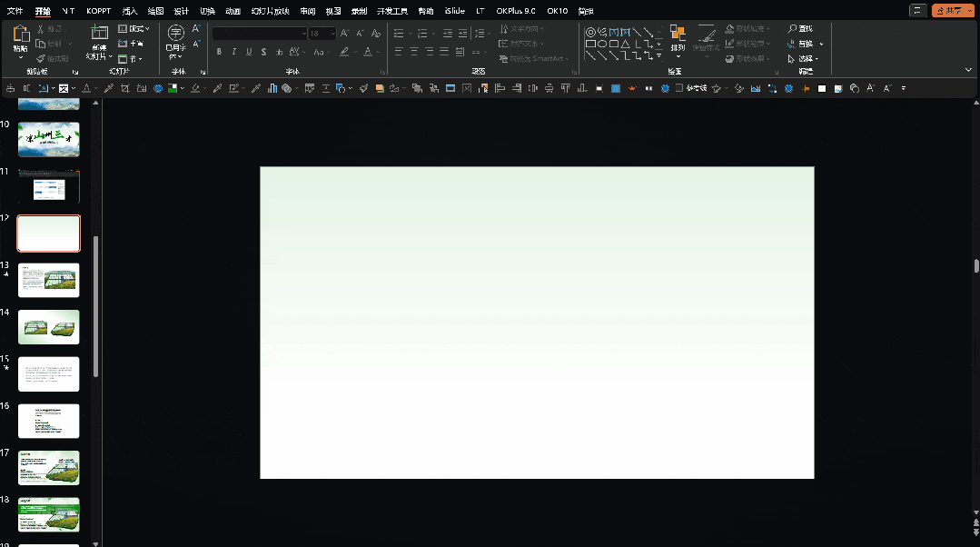980x547 pixels.
Task: Click the bar chart icon in quick toolbar
Action: pyautogui.click(x=272, y=89)
